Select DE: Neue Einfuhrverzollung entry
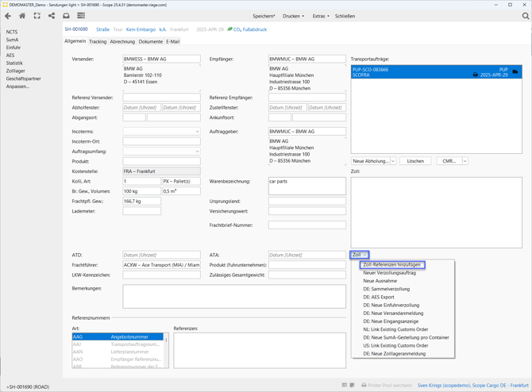 [391, 306]
